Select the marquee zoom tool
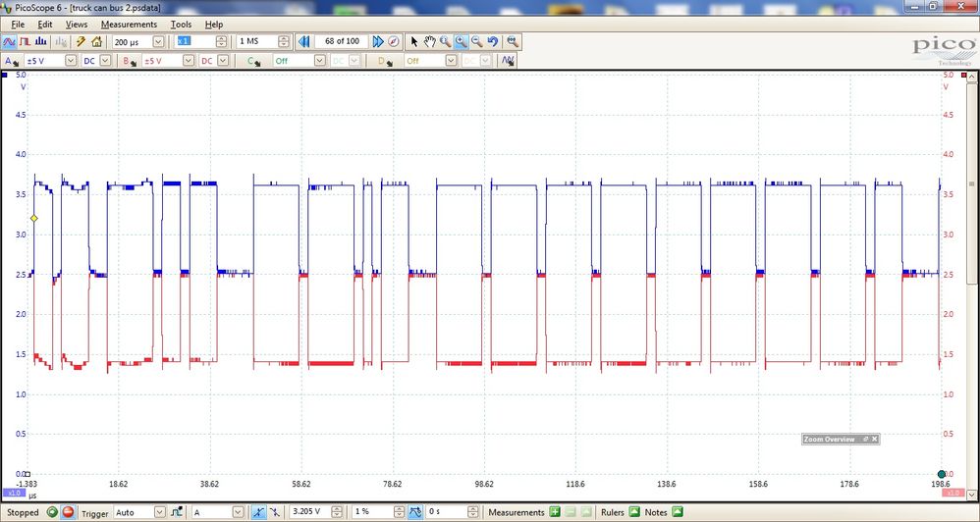980x522 pixels. click(445, 42)
